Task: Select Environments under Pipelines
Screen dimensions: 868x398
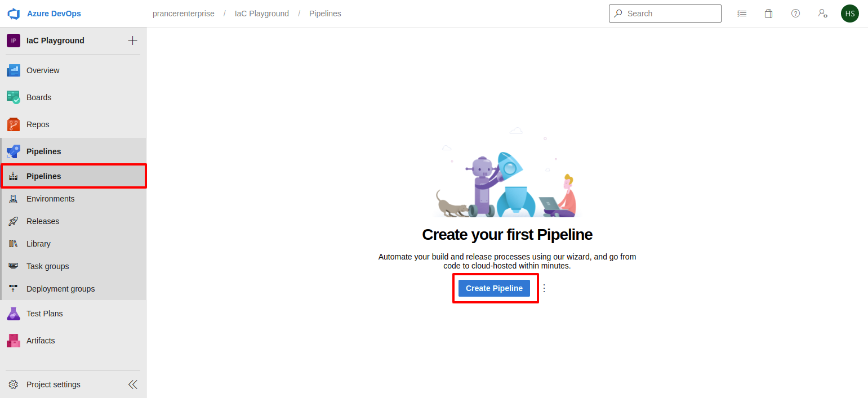Action: point(73,199)
